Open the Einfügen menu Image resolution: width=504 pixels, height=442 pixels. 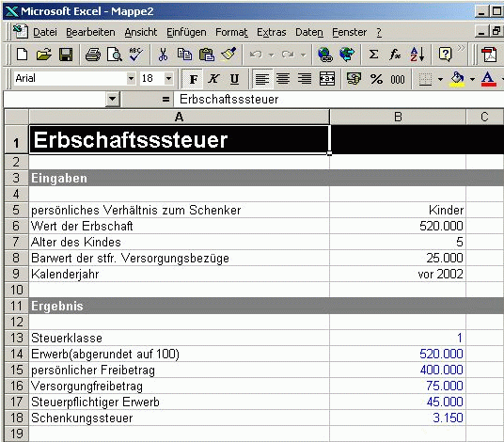click(x=186, y=32)
